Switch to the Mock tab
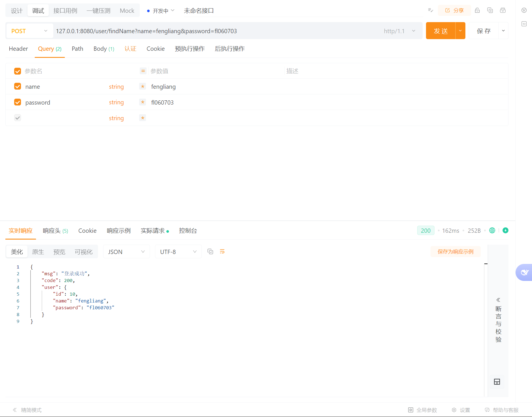Image resolution: width=532 pixels, height=417 pixels. pyautogui.click(x=127, y=11)
